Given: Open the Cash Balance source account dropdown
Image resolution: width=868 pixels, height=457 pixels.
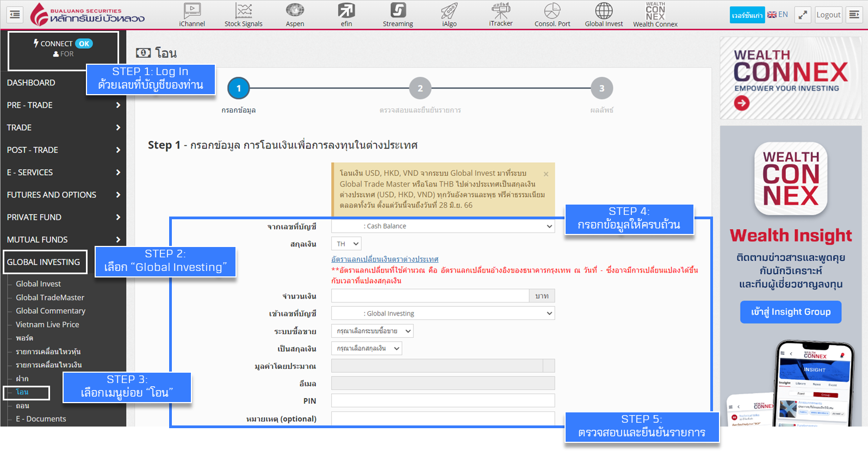Looking at the screenshot, I should pyautogui.click(x=443, y=226).
